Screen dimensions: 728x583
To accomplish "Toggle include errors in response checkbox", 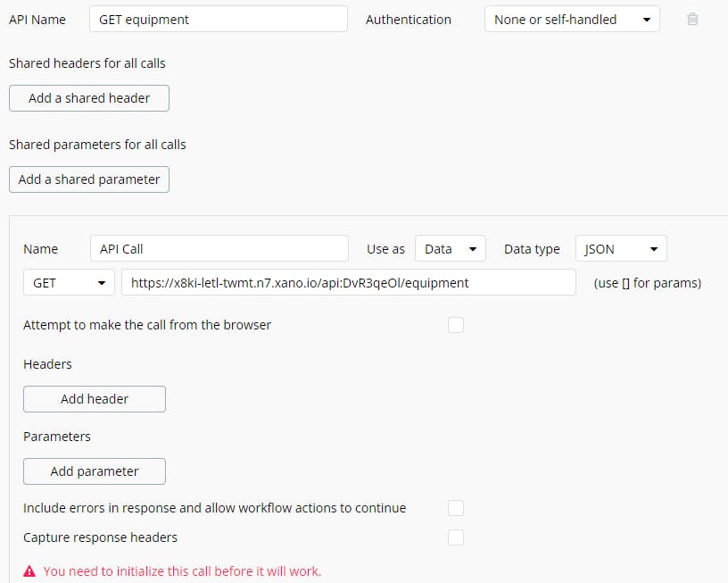I will (456, 508).
